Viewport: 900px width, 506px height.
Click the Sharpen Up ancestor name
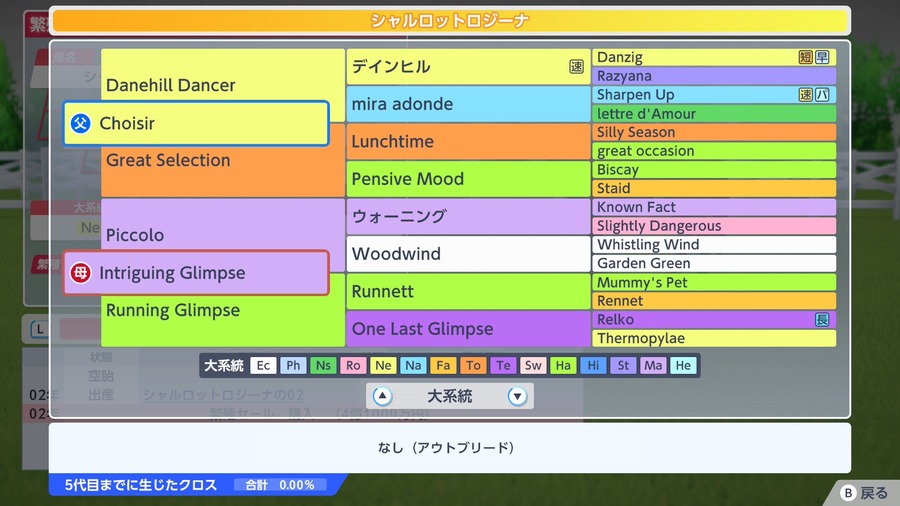pyautogui.click(x=636, y=95)
